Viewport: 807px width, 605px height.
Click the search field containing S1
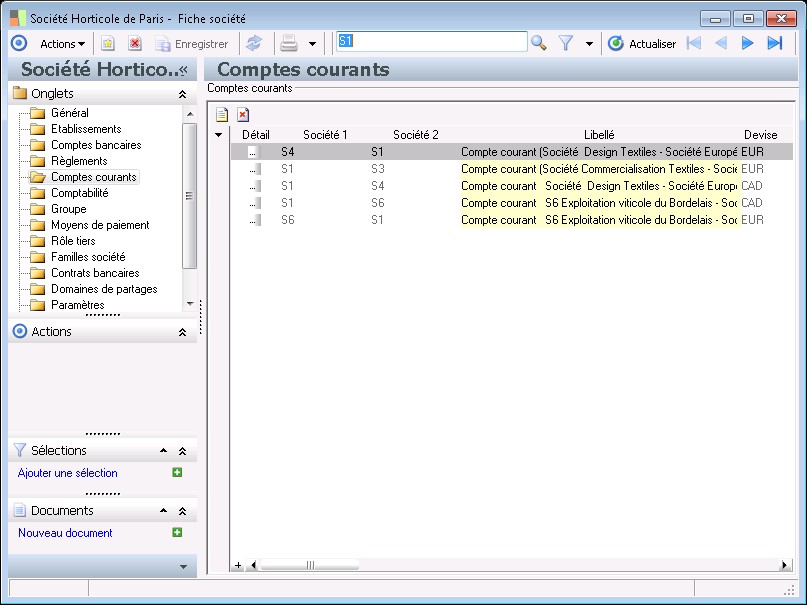pos(430,42)
